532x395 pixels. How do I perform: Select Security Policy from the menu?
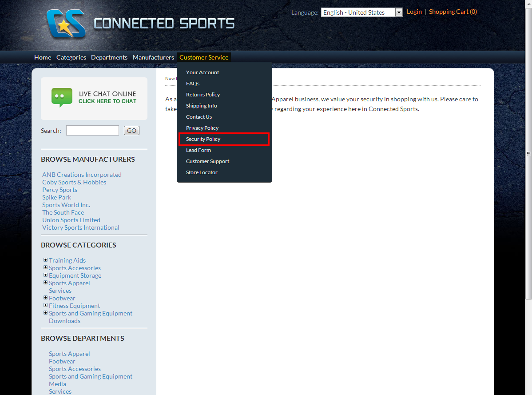coord(203,139)
